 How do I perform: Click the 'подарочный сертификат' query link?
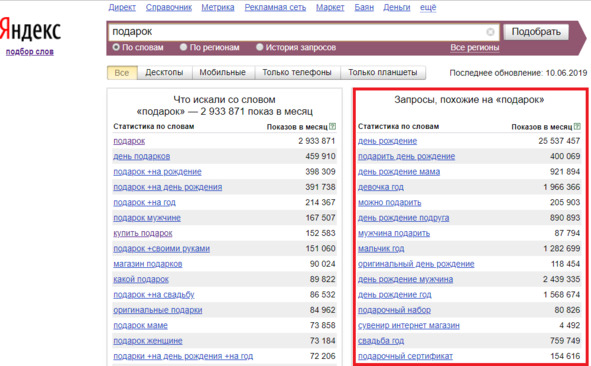click(x=405, y=356)
